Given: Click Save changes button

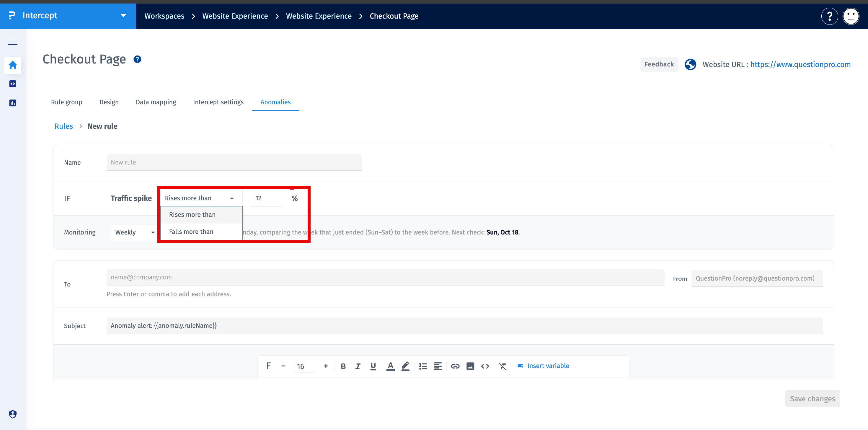Looking at the screenshot, I should pyautogui.click(x=812, y=399).
